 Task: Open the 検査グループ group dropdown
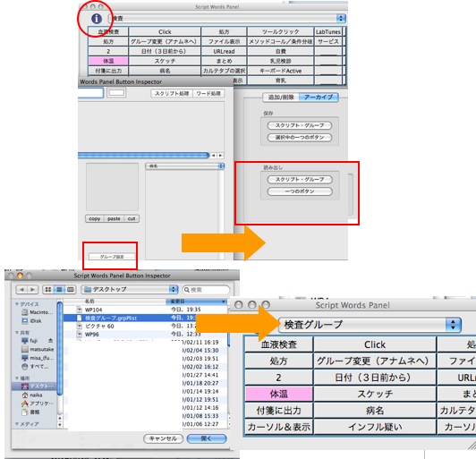(370, 325)
